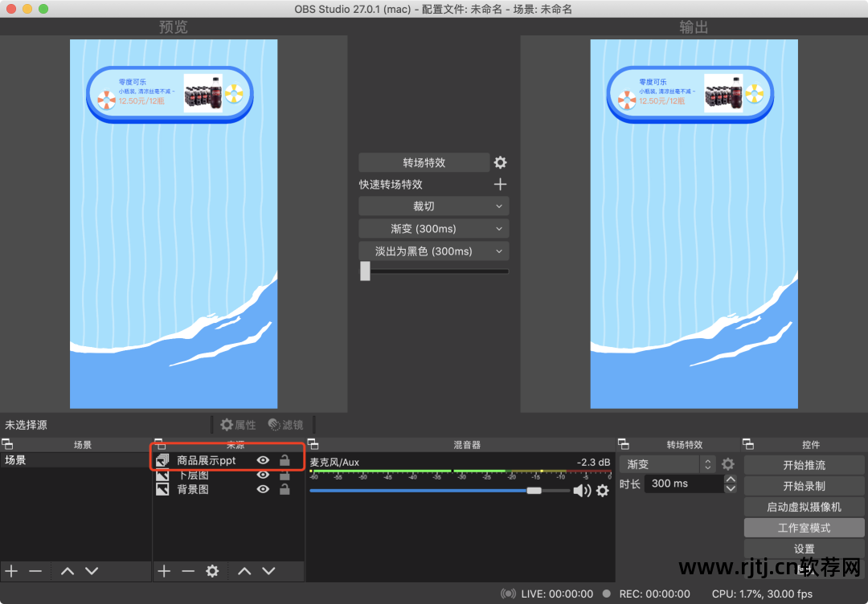
Task: Hide the 商品展示ppt source via eye
Action: click(263, 460)
